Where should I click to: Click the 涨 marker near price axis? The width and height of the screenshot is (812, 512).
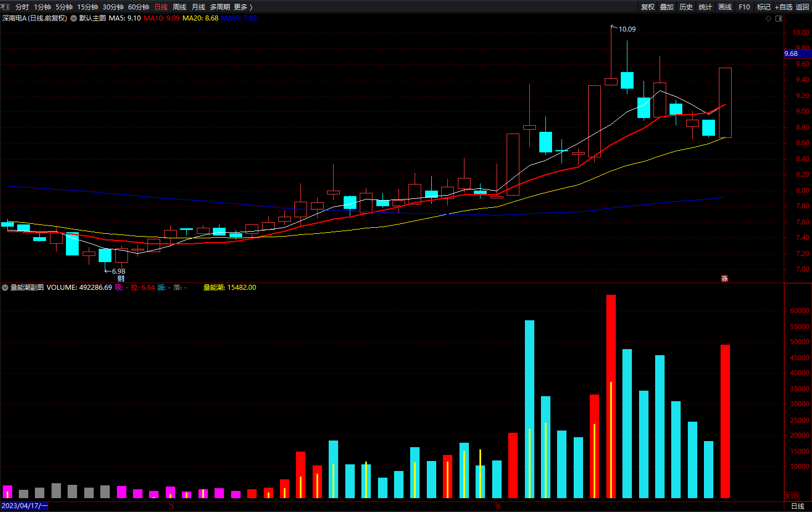click(724, 278)
